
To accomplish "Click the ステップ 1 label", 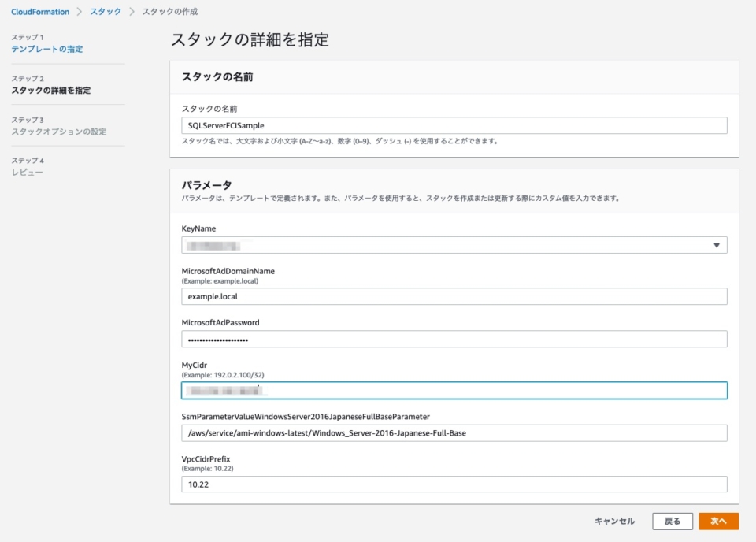I will tap(28, 37).
